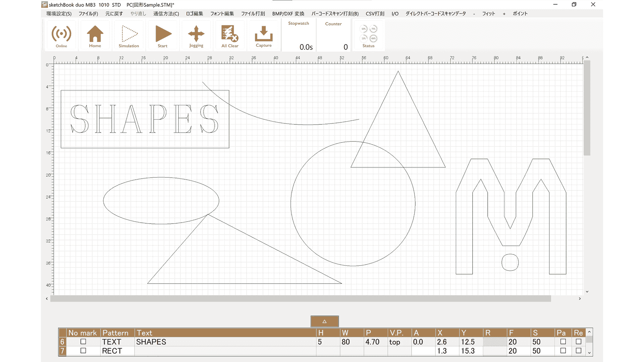Click the Start marking play icon

pos(163,34)
